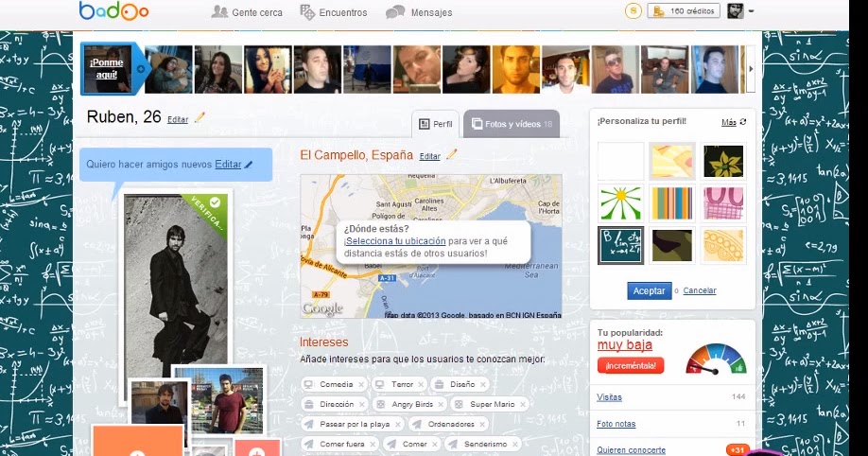This screenshot has width=868, height=456.
Task: Click the +31 notification badge
Action: point(738,450)
